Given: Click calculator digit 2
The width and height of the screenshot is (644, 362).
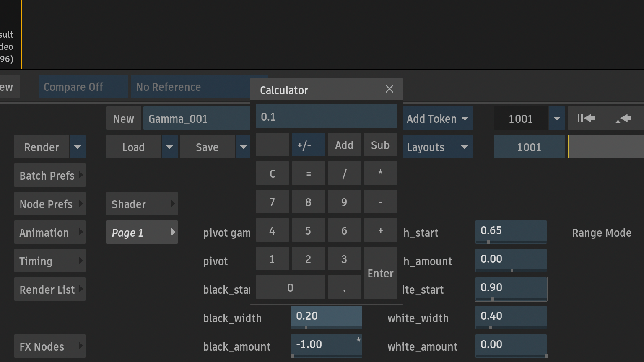Looking at the screenshot, I should (x=309, y=259).
